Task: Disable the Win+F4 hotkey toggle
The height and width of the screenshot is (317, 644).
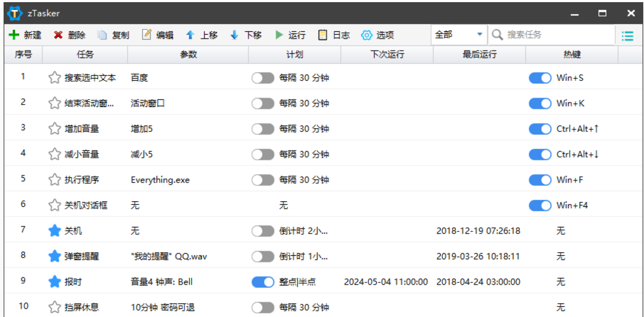Action: tap(540, 205)
